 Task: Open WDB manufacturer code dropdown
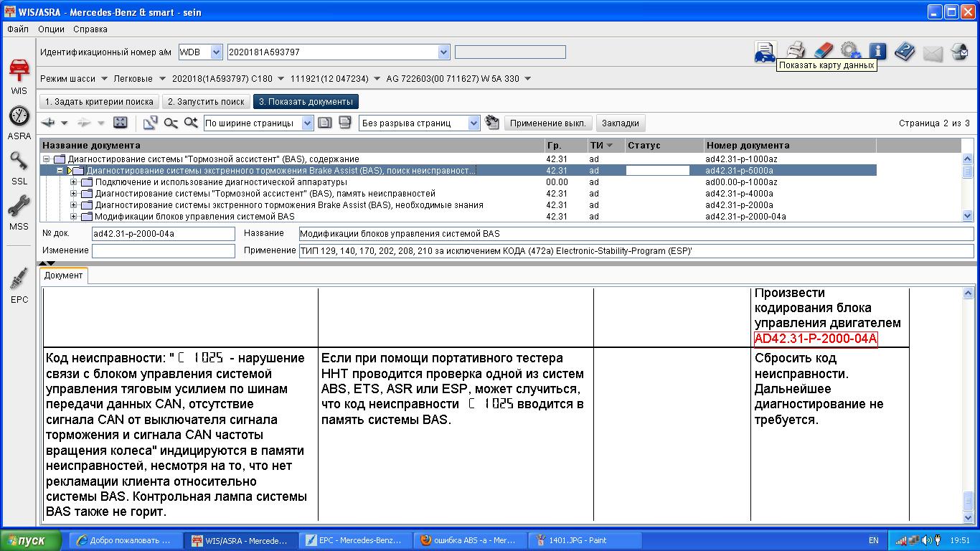217,52
